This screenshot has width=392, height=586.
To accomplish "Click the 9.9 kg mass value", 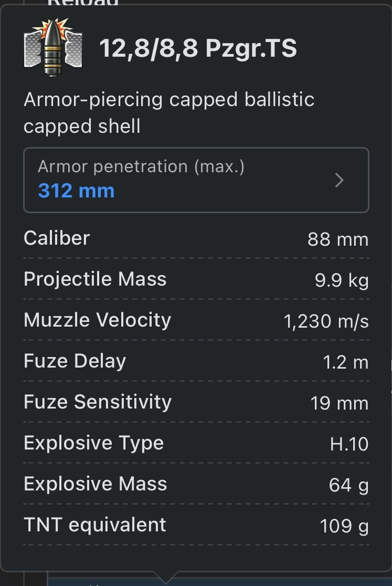I will [342, 280].
